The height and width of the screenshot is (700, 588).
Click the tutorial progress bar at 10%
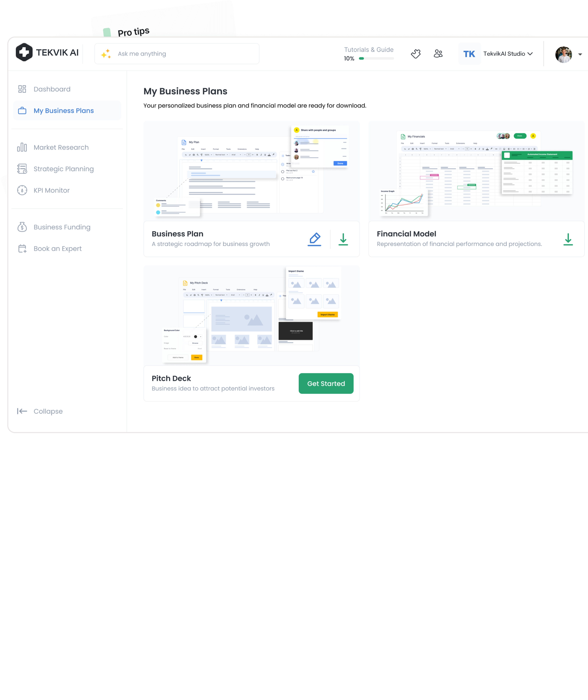pos(376,58)
